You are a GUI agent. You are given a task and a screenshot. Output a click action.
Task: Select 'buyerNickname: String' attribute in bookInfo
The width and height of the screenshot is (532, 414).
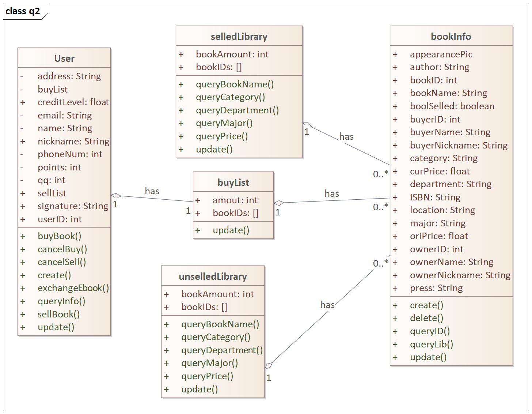(x=459, y=145)
